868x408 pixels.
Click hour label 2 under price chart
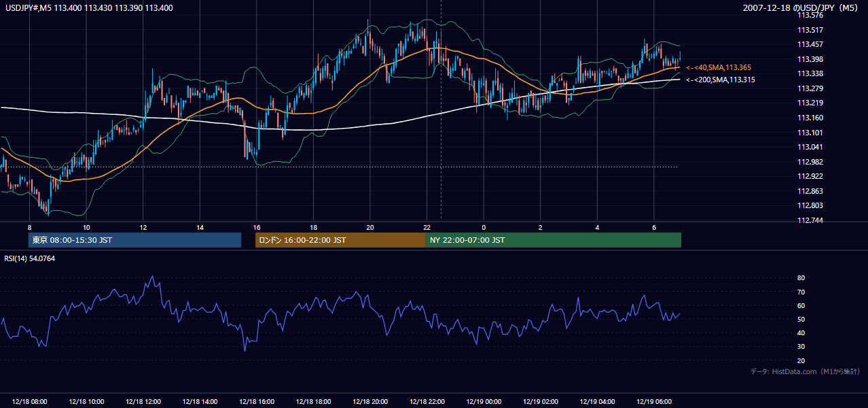[541, 227]
